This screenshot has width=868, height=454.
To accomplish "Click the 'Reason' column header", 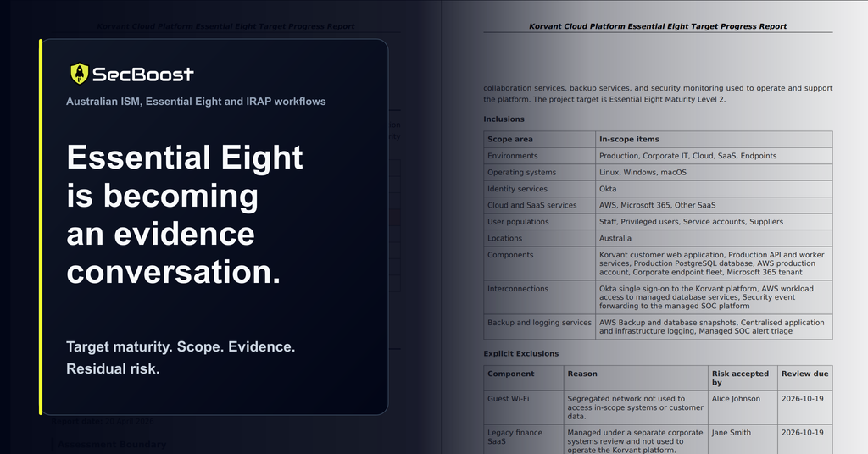I will coord(636,378).
